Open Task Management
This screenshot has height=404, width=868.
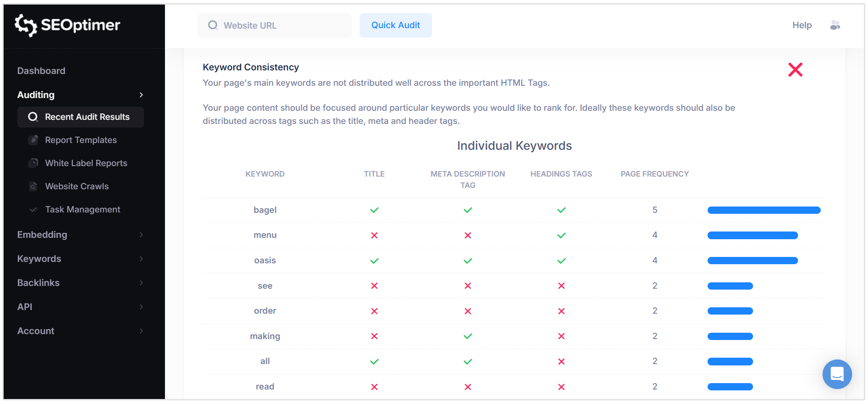[83, 209]
